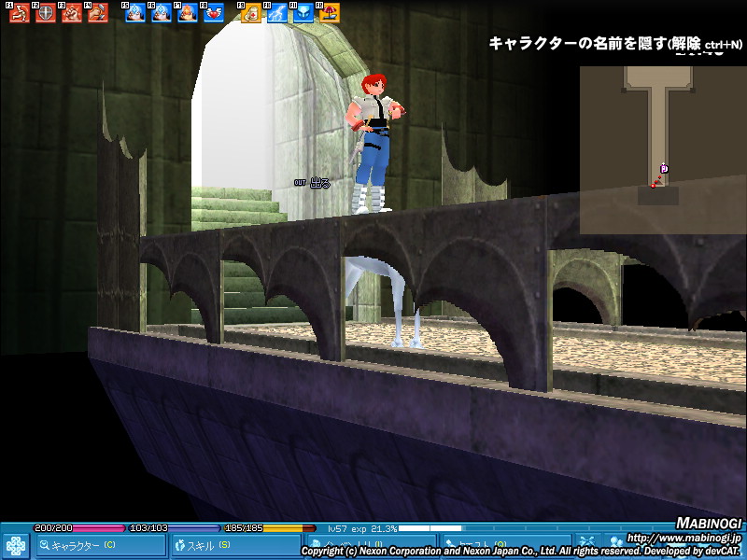Click the 200/200 HP bar

click(x=79, y=528)
